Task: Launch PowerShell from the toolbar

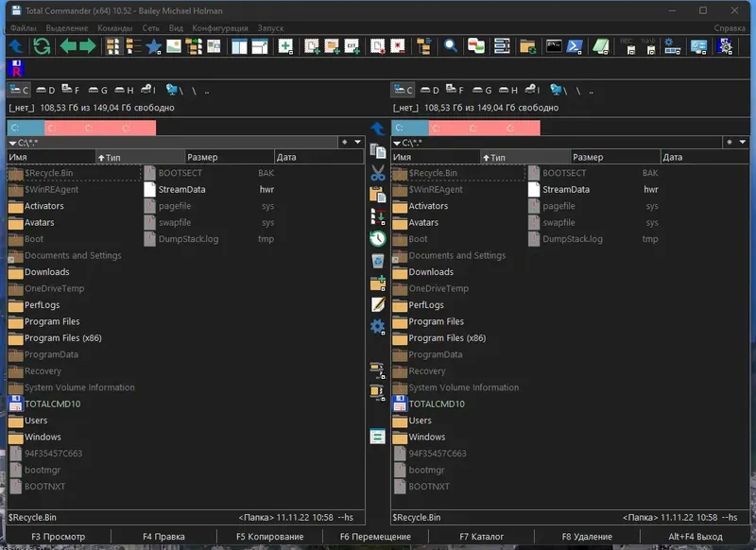Action: click(575, 46)
